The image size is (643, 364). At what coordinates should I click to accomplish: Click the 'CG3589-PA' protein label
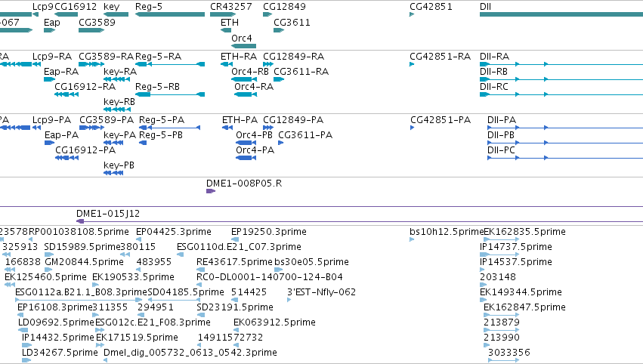point(107,119)
